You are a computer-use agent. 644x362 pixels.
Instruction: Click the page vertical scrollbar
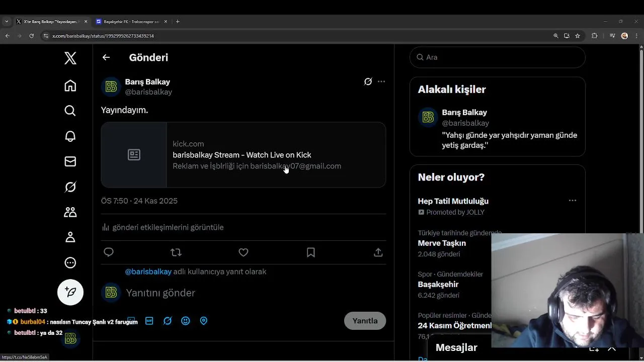point(641,201)
